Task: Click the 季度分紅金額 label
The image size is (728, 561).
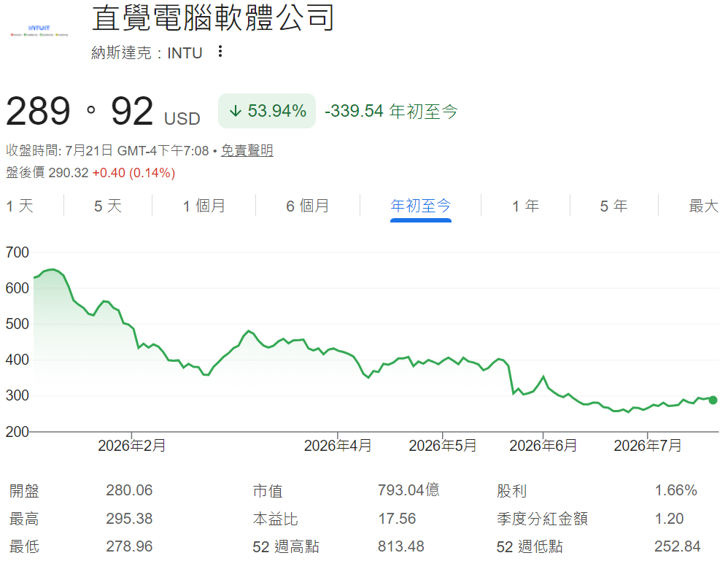Action: pyautogui.click(x=542, y=519)
